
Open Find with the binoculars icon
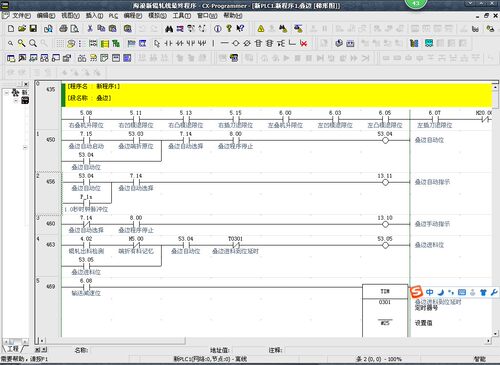coord(169,29)
